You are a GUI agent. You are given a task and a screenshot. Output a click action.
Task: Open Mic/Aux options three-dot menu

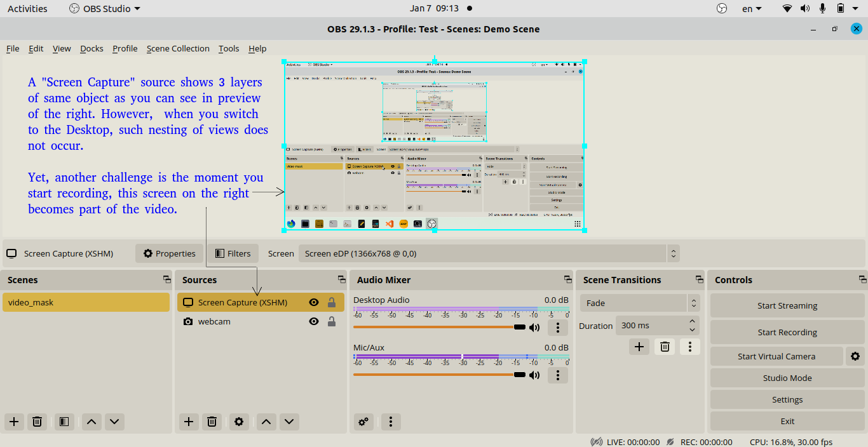pyautogui.click(x=557, y=375)
